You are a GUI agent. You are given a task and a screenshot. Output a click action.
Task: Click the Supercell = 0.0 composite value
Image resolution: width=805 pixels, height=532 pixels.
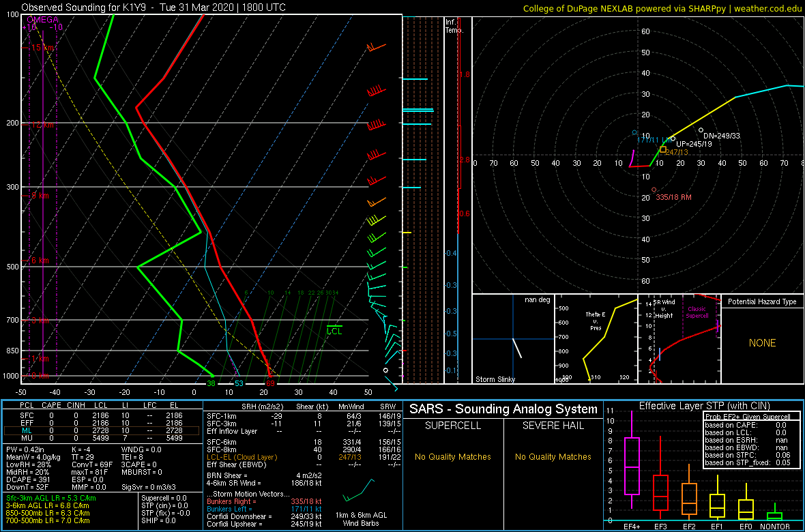pyautogui.click(x=163, y=498)
